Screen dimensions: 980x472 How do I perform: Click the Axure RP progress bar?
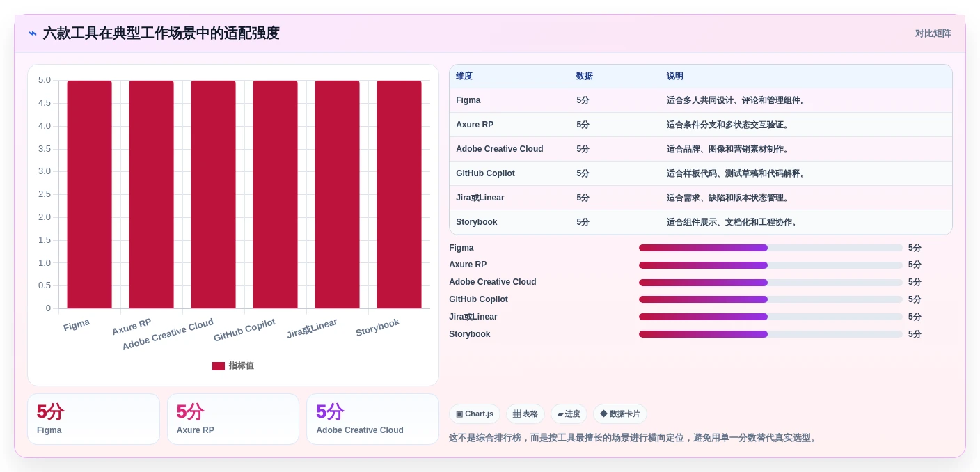770,265
